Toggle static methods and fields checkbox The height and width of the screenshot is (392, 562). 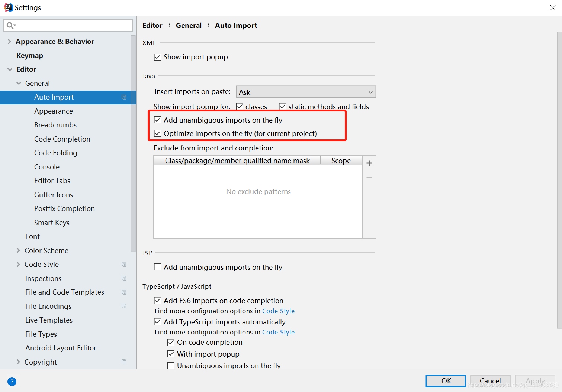(x=283, y=107)
